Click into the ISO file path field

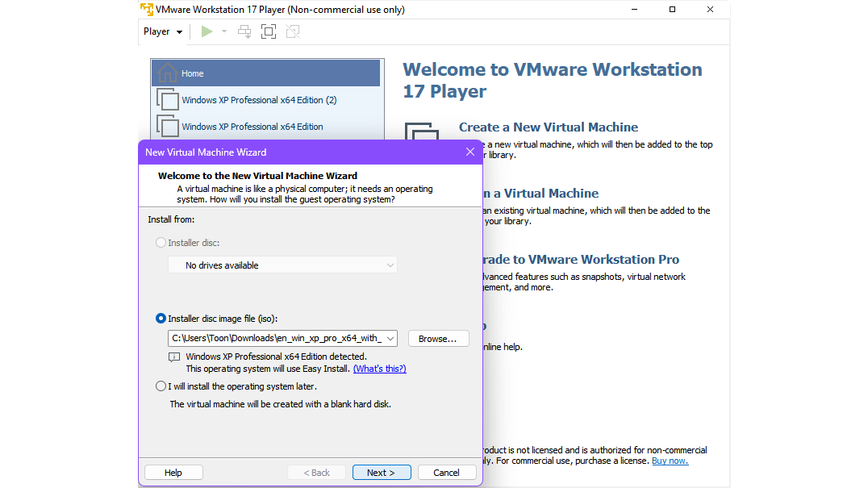click(x=276, y=338)
